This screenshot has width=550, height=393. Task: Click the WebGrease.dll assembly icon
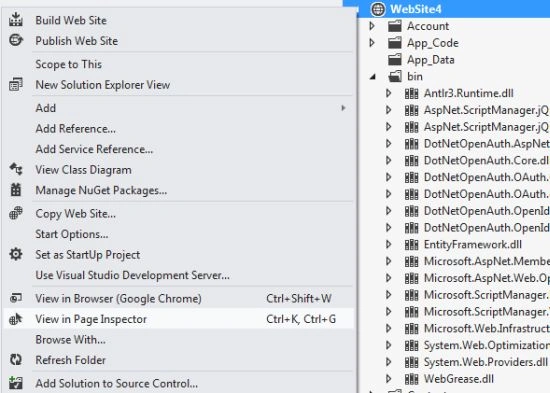click(x=411, y=379)
